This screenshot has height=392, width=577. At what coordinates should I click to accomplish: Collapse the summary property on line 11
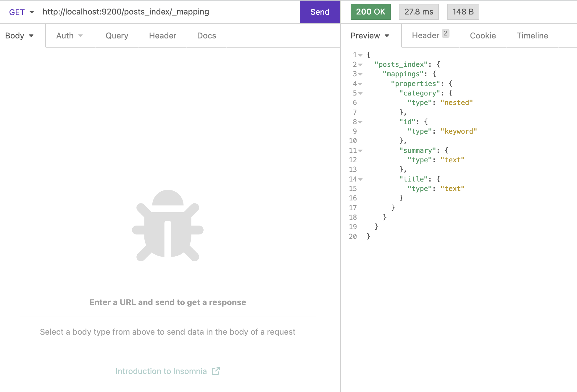click(361, 150)
